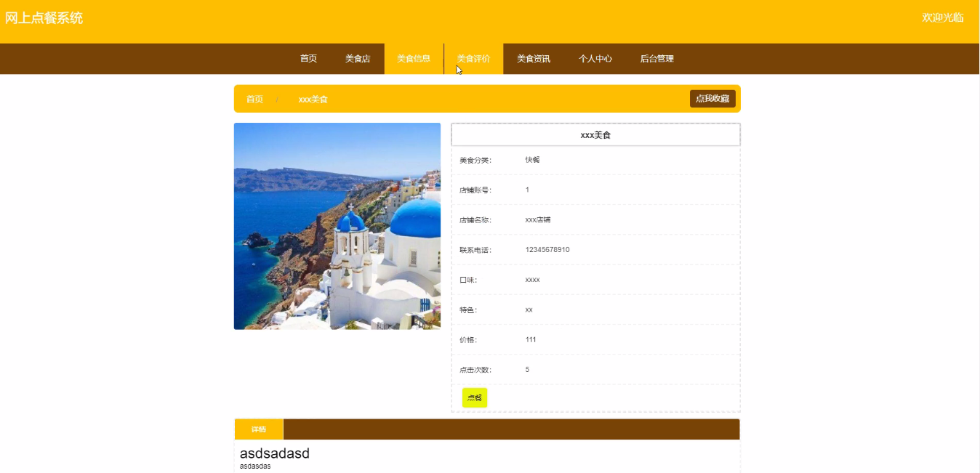Image resolution: width=980 pixels, height=473 pixels.
Task: Open the 美食资讯 navigation item
Action: (x=534, y=58)
